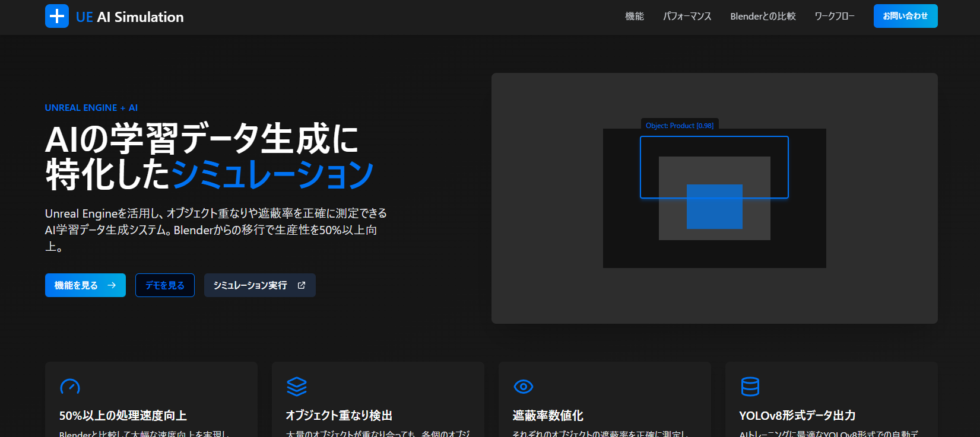Click the eye icon for occlusion rate
The width and height of the screenshot is (980, 437).
tap(523, 387)
